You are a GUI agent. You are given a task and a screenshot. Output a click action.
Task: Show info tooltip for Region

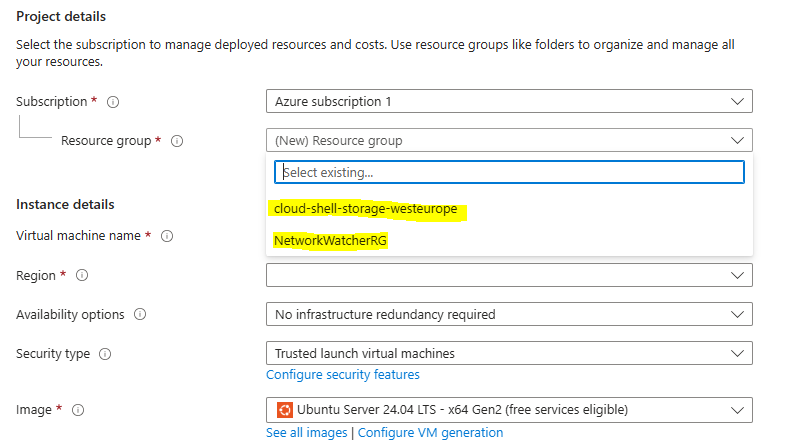coord(82,275)
